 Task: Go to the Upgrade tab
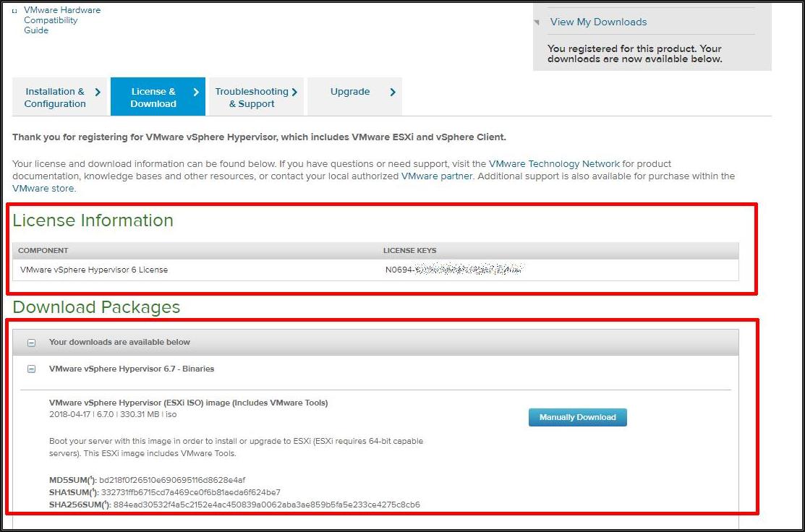(354, 97)
